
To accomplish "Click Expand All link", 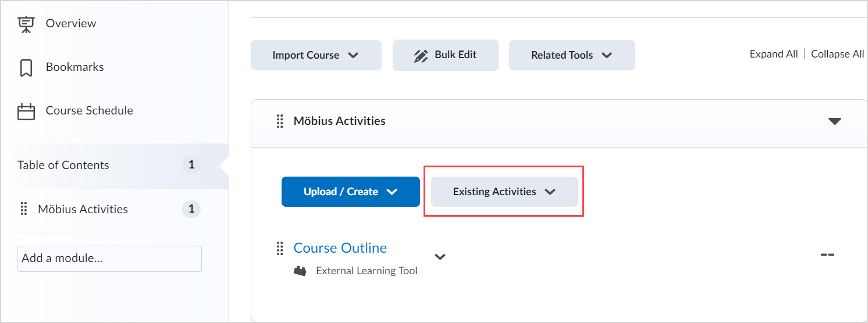I will click(773, 54).
